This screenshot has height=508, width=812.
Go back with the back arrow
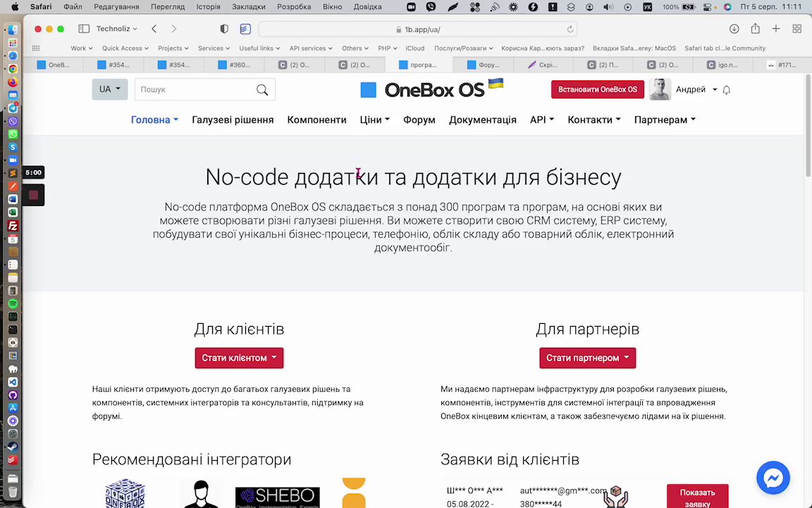(x=154, y=29)
